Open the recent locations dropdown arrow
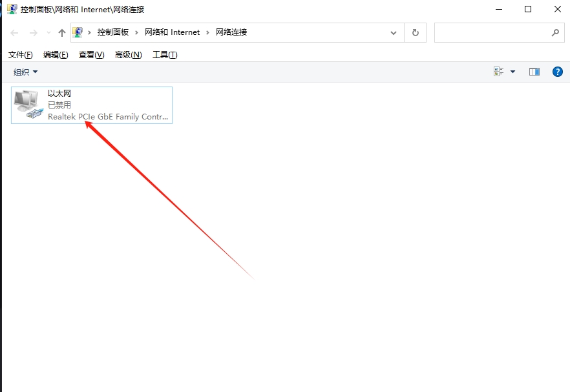Image resolution: width=570 pixels, height=392 pixels. [x=48, y=33]
